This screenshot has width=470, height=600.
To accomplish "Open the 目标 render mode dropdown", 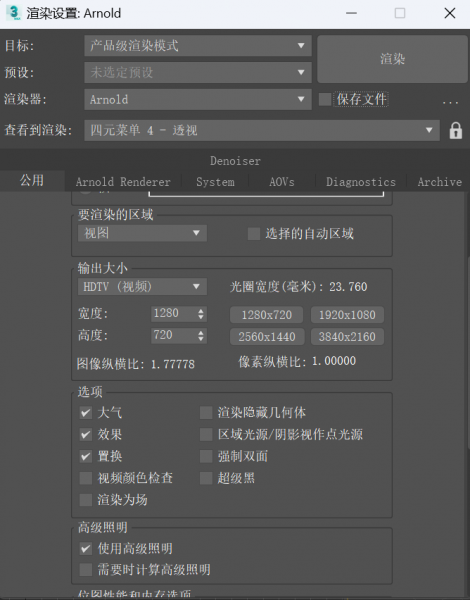I will [x=198, y=46].
